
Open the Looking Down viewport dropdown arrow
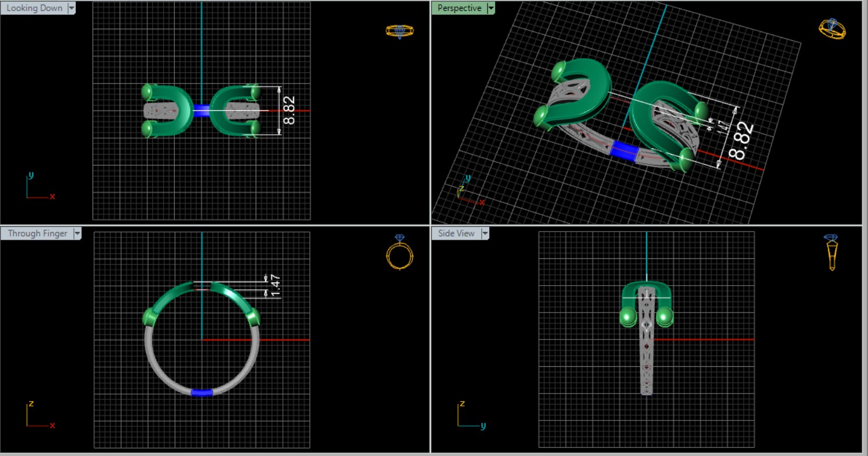pyautogui.click(x=72, y=8)
